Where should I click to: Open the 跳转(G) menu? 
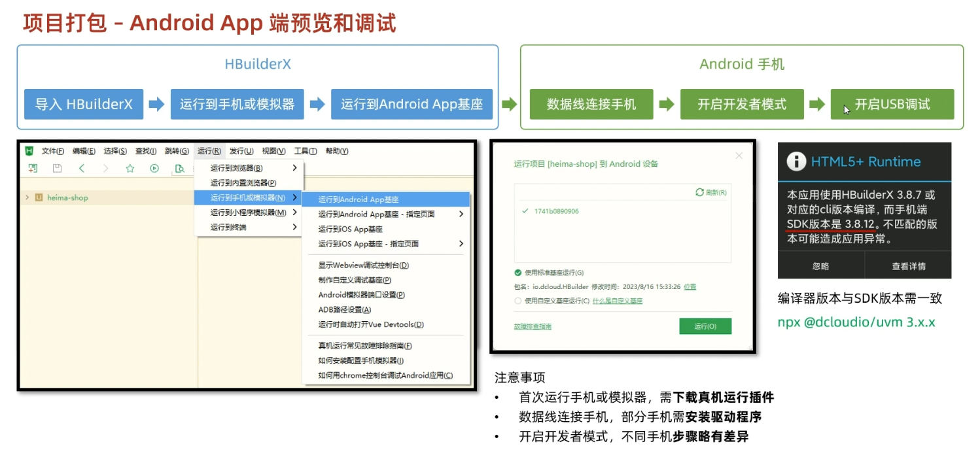point(177,151)
